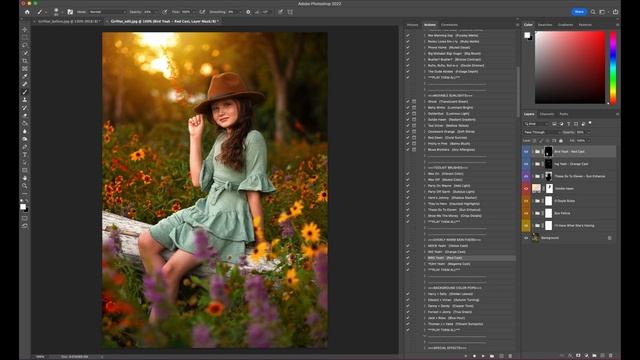Delete action using trash icon
This screenshot has width=640, height=360.
[x=511, y=356]
